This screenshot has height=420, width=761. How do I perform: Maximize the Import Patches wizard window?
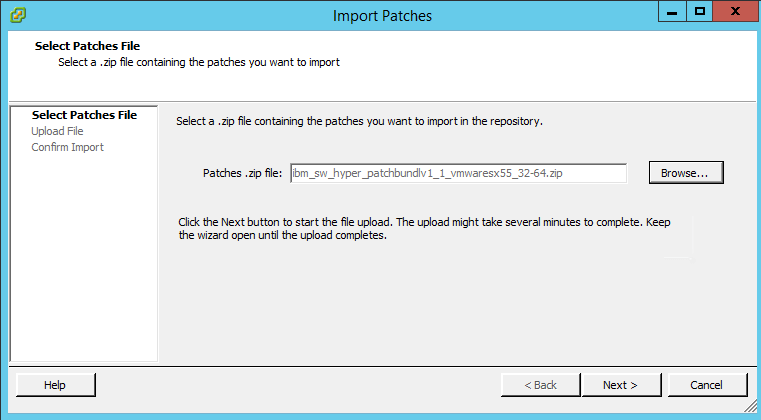click(699, 12)
